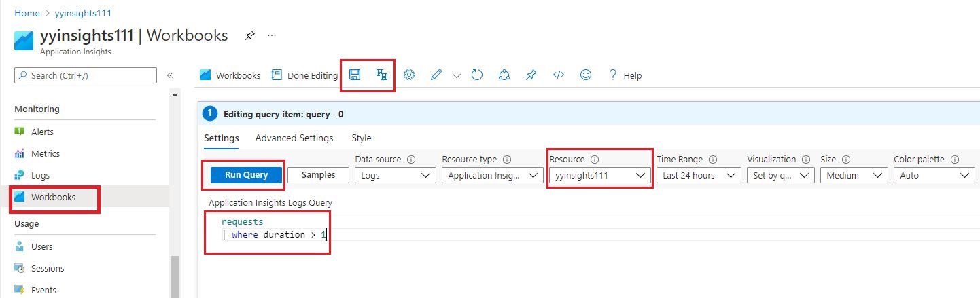Open Events under Usage
This screenshot has height=298, width=980.
43,290
